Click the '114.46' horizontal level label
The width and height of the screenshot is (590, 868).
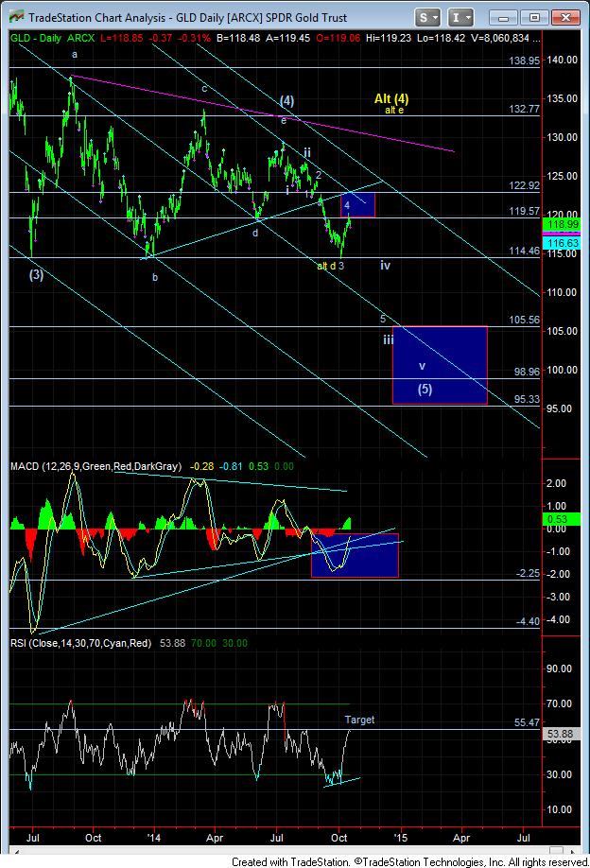coord(524,251)
